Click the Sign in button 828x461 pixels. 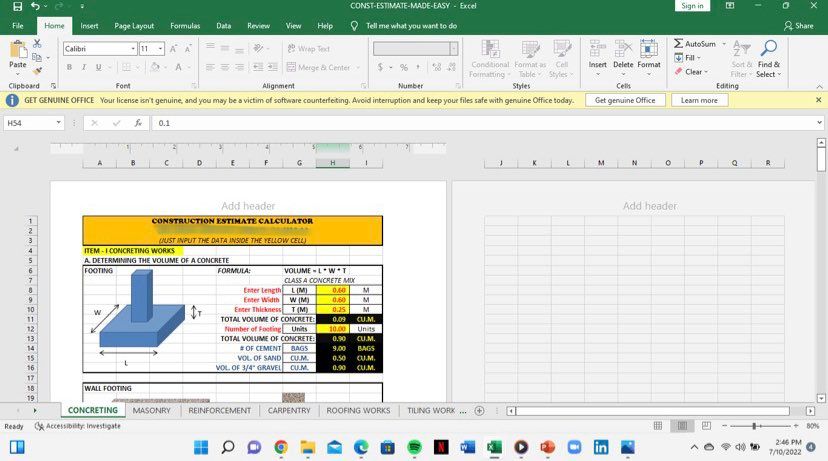(x=692, y=6)
